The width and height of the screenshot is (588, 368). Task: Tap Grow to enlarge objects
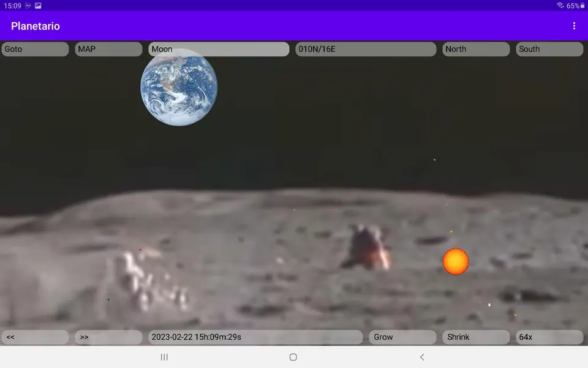coord(403,337)
